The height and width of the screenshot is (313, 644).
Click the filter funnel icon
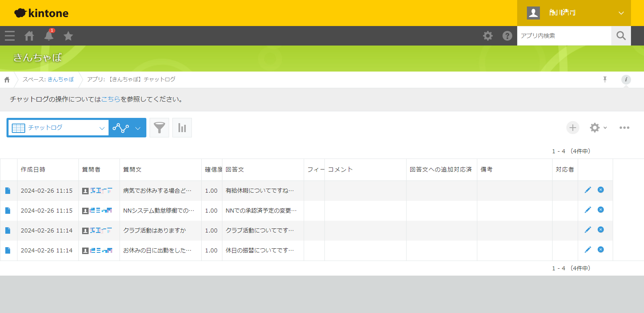(159, 128)
